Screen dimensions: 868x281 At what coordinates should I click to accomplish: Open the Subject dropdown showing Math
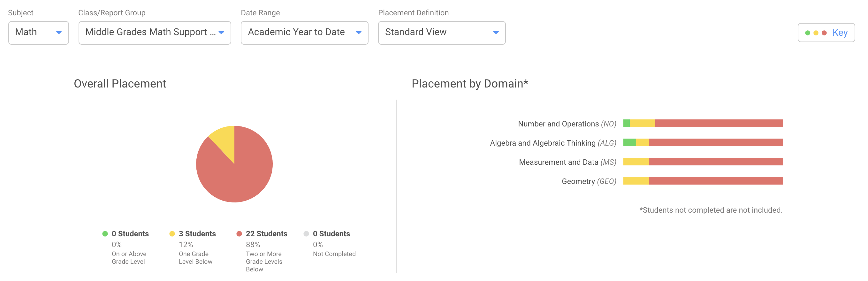click(x=38, y=33)
